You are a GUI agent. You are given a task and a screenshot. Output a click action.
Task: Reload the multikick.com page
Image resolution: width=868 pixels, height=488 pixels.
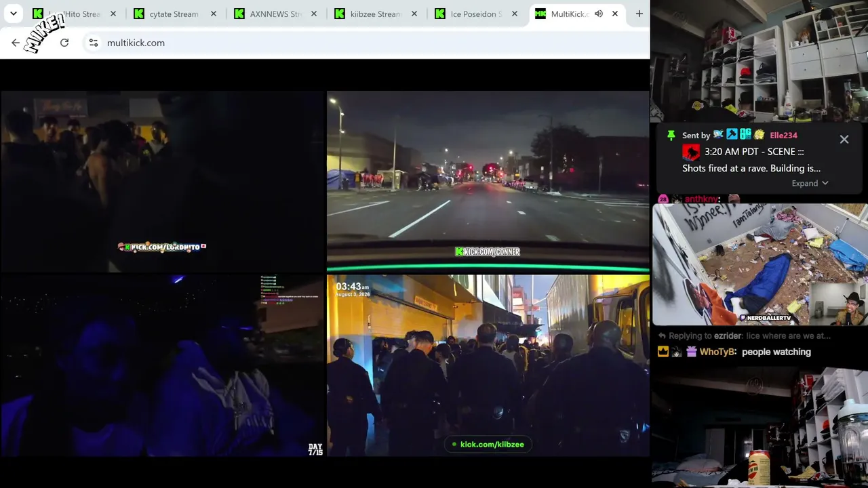[x=64, y=43]
